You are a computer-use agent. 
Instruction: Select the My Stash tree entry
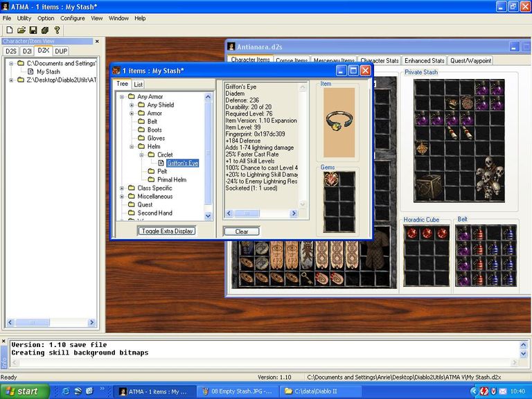tap(48, 71)
